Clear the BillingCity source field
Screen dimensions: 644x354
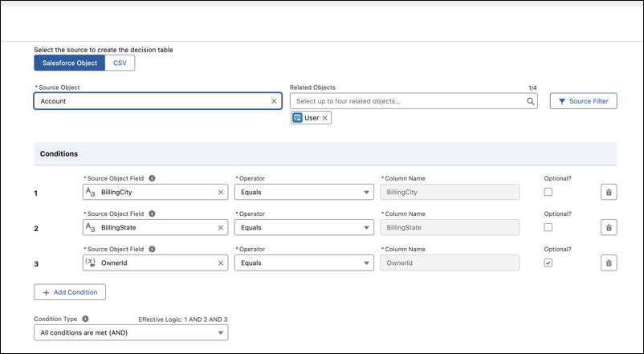(x=221, y=192)
